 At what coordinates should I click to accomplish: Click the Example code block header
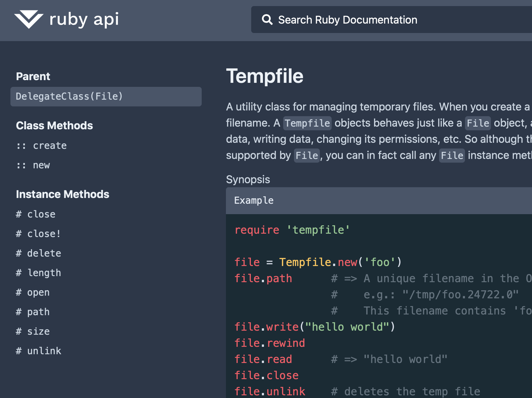click(379, 201)
